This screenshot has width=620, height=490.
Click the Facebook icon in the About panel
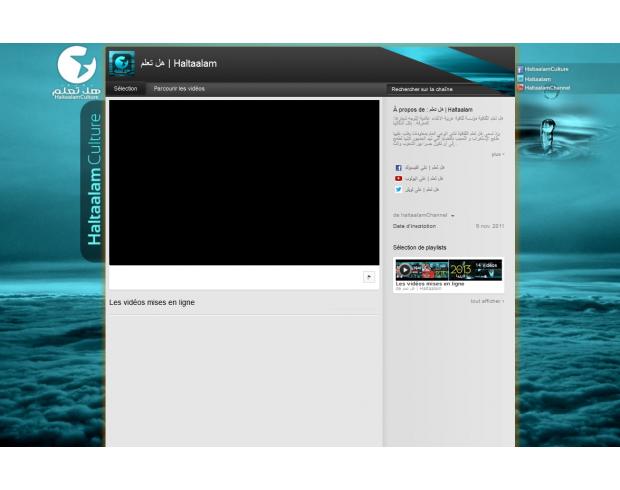coord(399,168)
